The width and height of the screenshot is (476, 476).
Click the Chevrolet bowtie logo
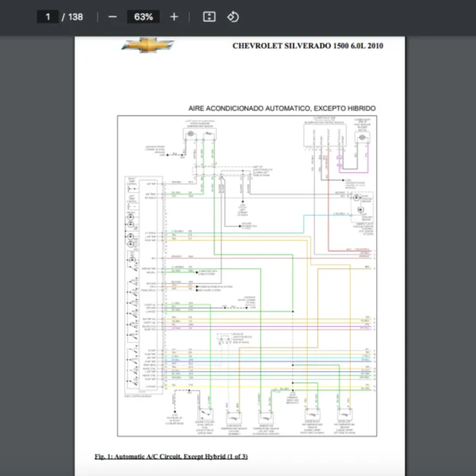[x=148, y=46]
